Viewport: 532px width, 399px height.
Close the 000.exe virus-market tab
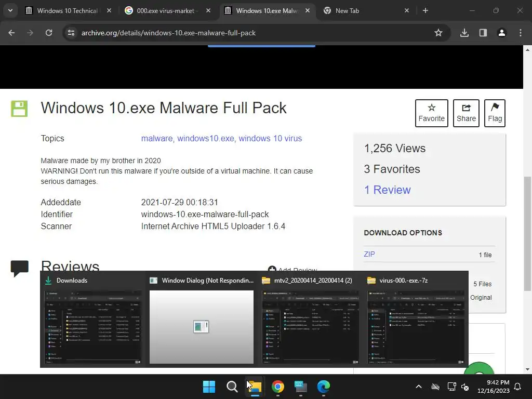point(208,10)
